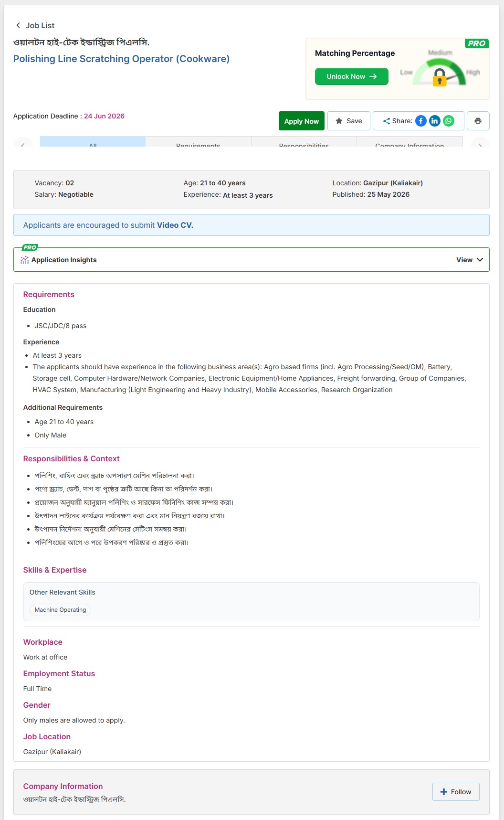This screenshot has width=504, height=820.
Task: Click the Apply Now button
Action: [x=302, y=121]
